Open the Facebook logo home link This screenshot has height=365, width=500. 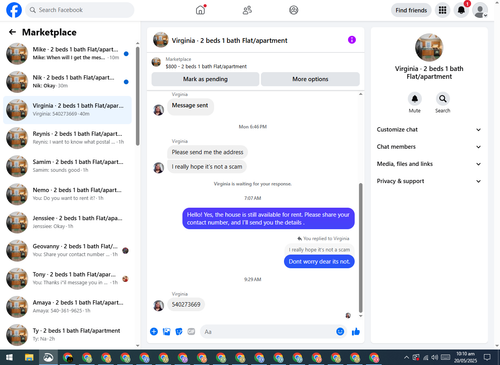[14, 10]
